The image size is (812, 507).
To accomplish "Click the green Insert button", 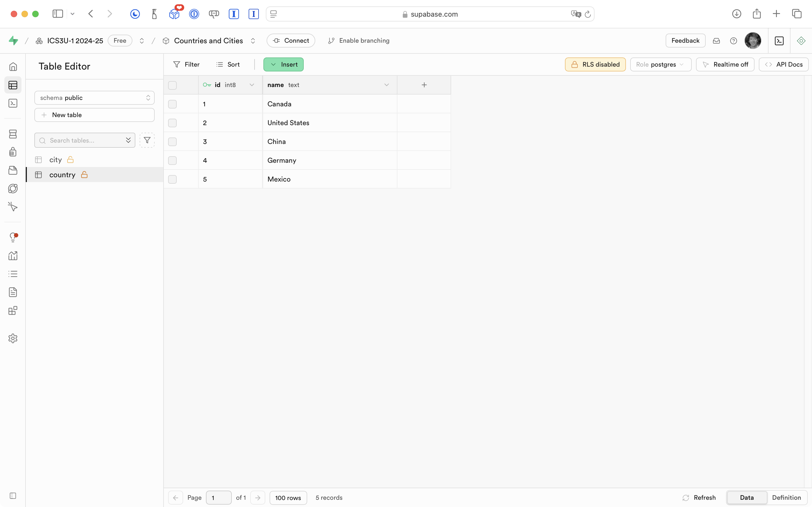I will 283,65.
